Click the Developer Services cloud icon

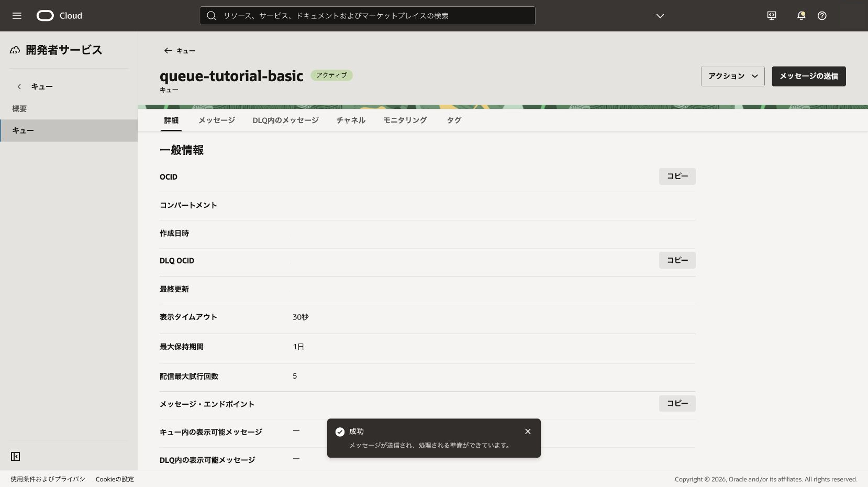point(15,50)
